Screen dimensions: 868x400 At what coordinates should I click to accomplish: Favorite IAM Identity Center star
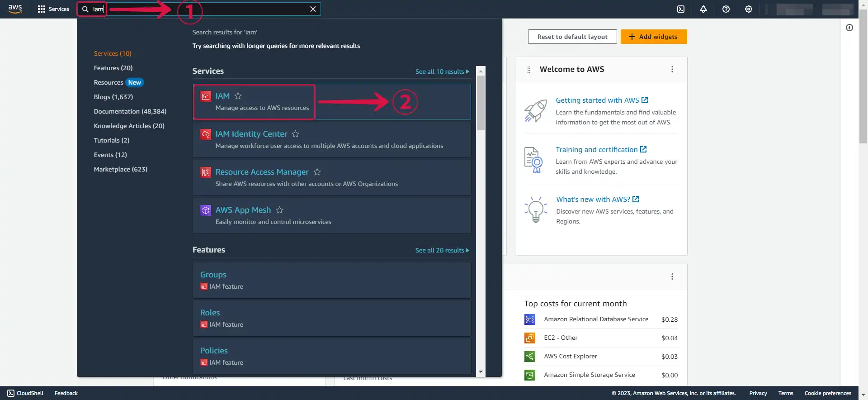click(296, 134)
